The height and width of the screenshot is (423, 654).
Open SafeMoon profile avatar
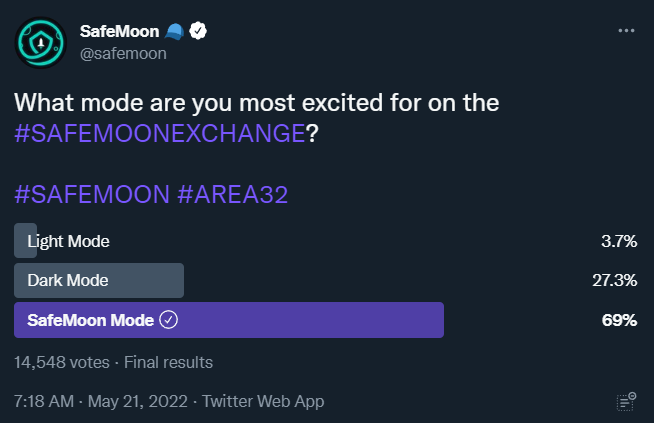pyautogui.click(x=40, y=43)
